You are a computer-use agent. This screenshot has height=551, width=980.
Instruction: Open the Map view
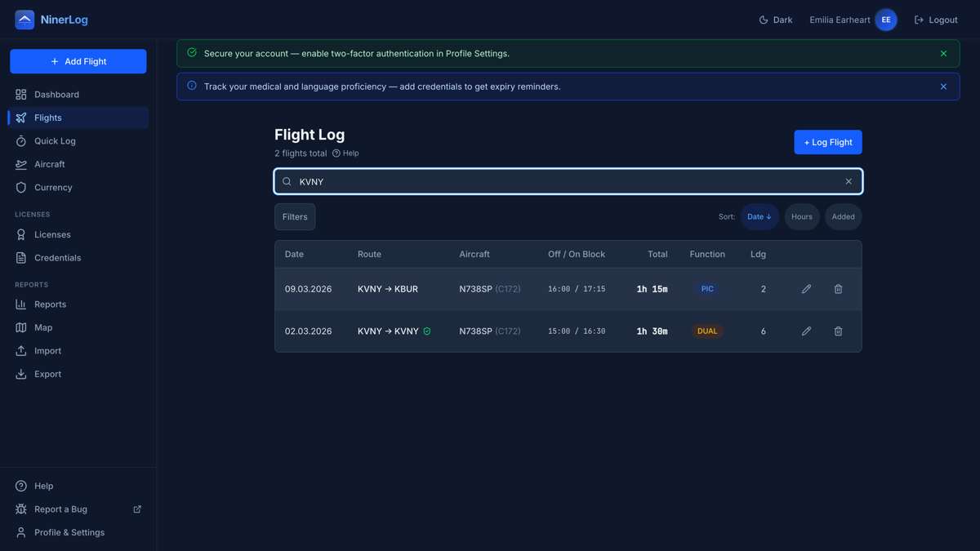(x=78, y=327)
